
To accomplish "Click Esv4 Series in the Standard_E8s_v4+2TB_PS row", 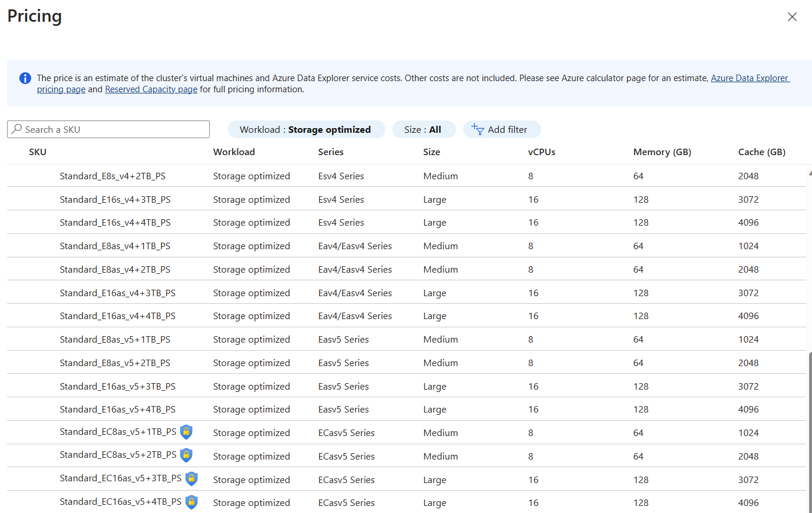I will tap(341, 176).
